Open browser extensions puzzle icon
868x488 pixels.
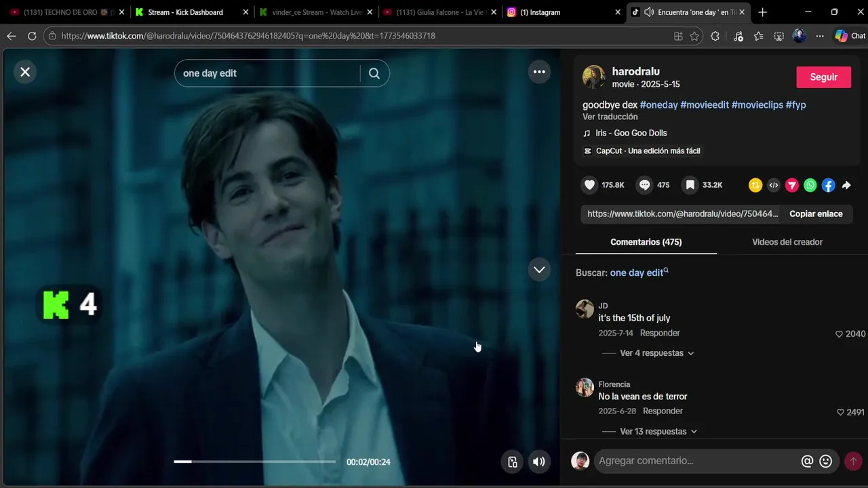click(x=715, y=36)
